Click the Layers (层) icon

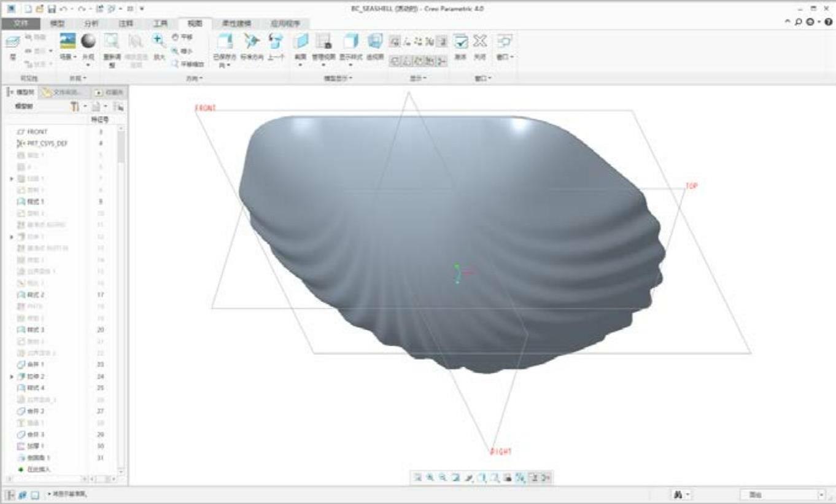point(12,45)
